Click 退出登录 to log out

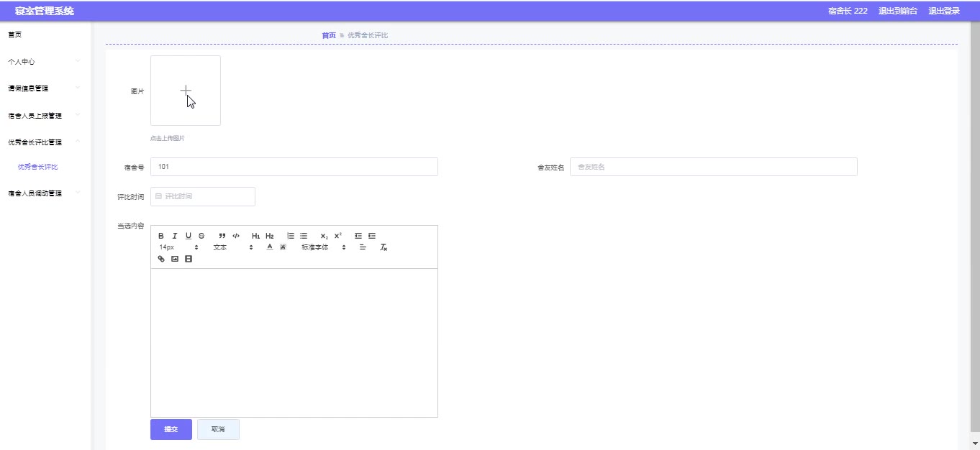tap(944, 11)
